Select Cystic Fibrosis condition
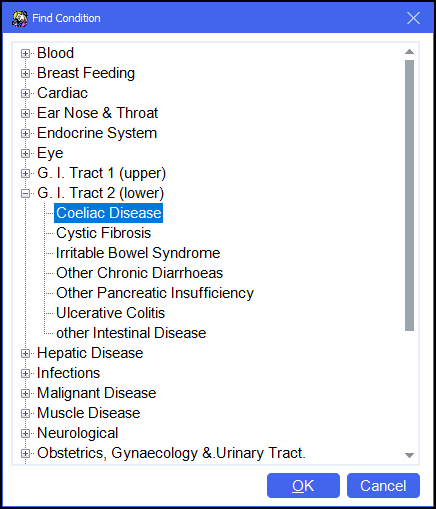The width and height of the screenshot is (436, 509). tap(103, 233)
